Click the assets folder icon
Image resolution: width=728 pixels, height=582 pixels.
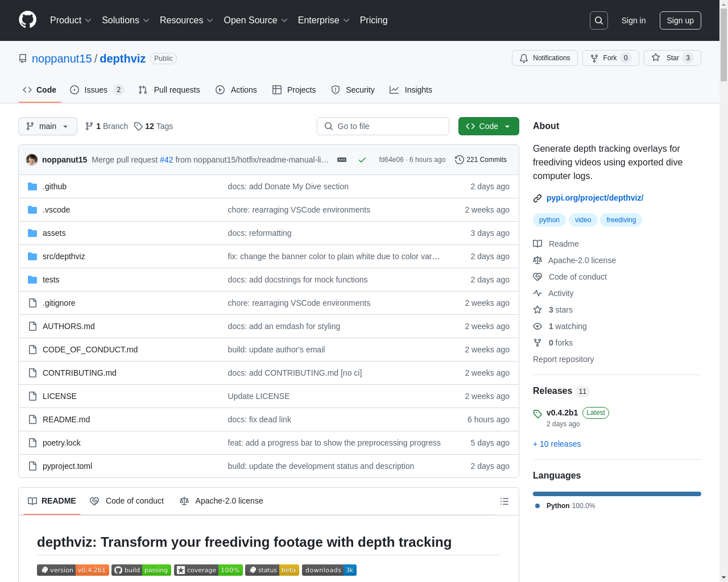[x=32, y=233]
